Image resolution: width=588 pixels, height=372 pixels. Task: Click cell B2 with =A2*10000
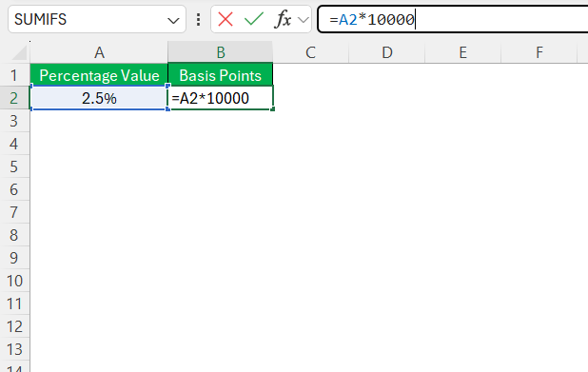pos(221,98)
